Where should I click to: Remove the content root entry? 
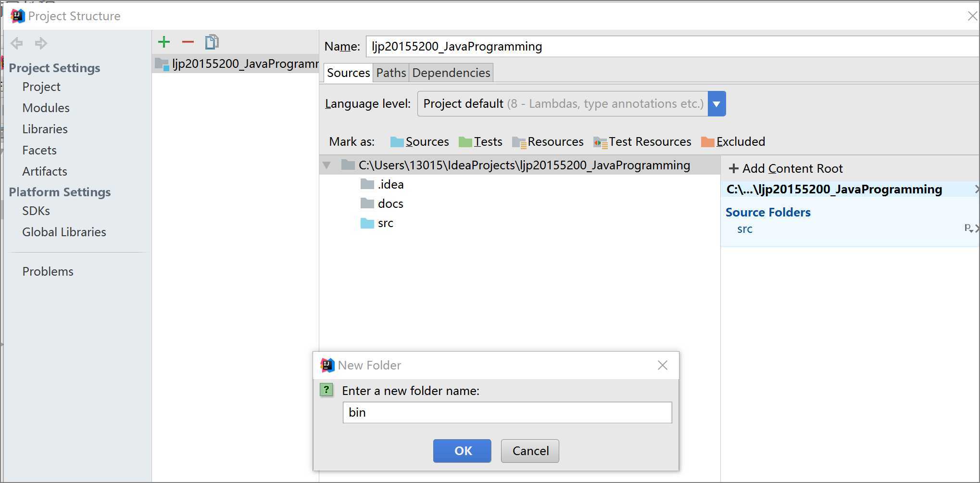[x=977, y=189]
